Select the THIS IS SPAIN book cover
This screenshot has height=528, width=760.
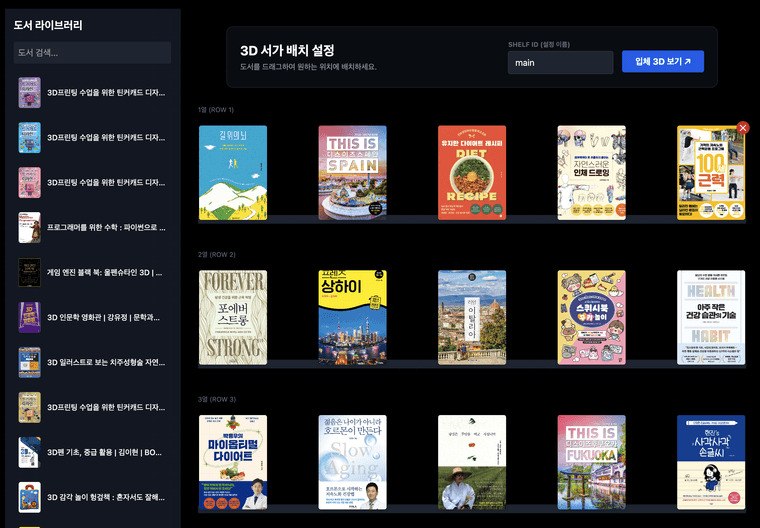coord(352,171)
